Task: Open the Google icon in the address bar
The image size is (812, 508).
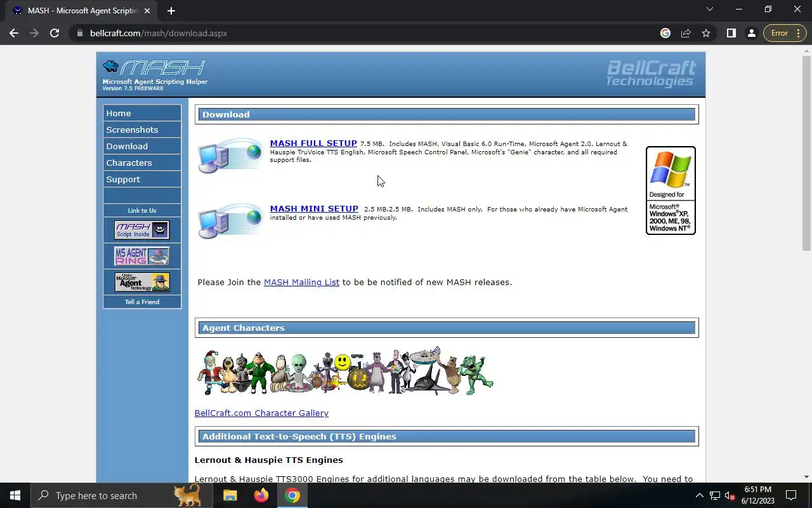Action: (665, 33)
